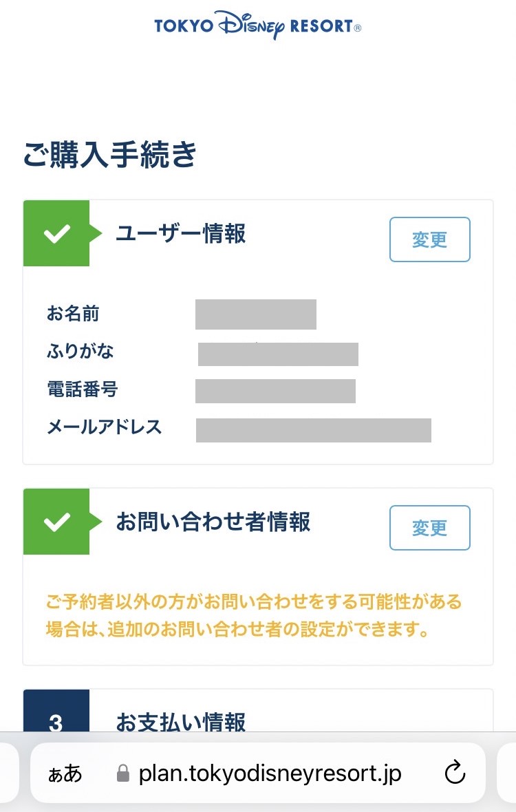This screenshot has width=516, height=812.
Task: Click the redacted ふりがな value
Action: 278,354
